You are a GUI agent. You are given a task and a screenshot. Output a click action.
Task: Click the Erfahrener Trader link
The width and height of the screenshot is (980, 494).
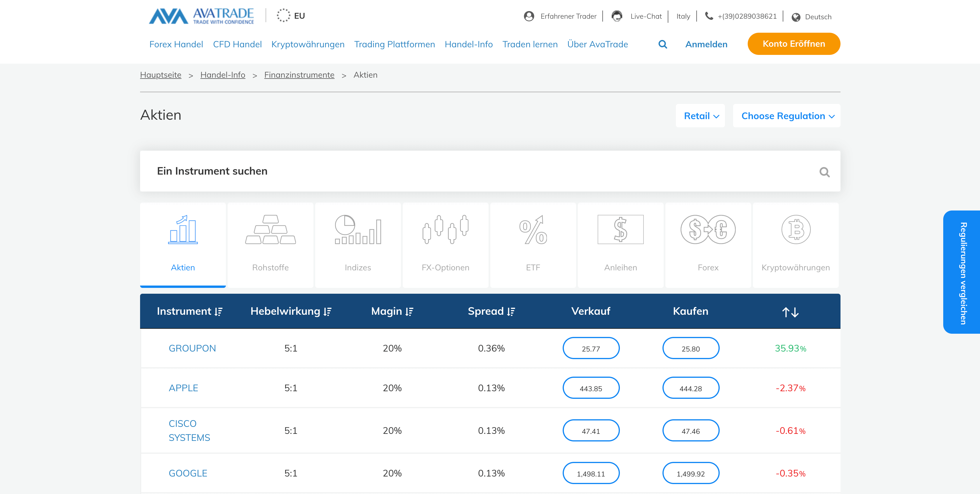click(x=568, y=16)
